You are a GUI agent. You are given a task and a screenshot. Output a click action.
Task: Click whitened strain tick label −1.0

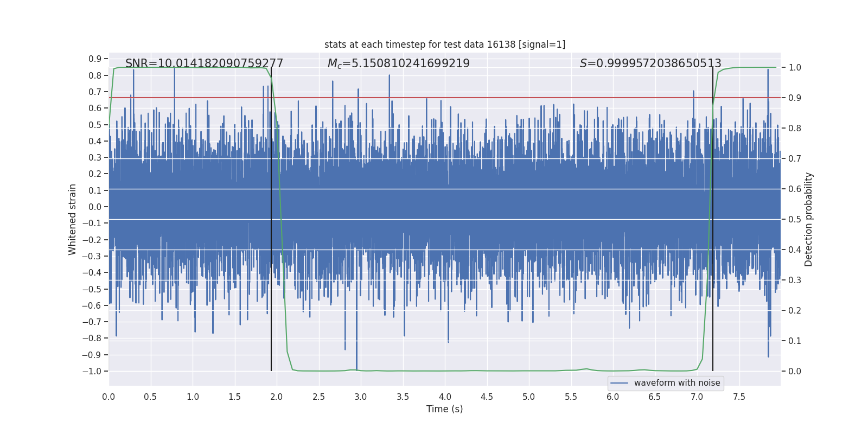click(x=92, y=371)
